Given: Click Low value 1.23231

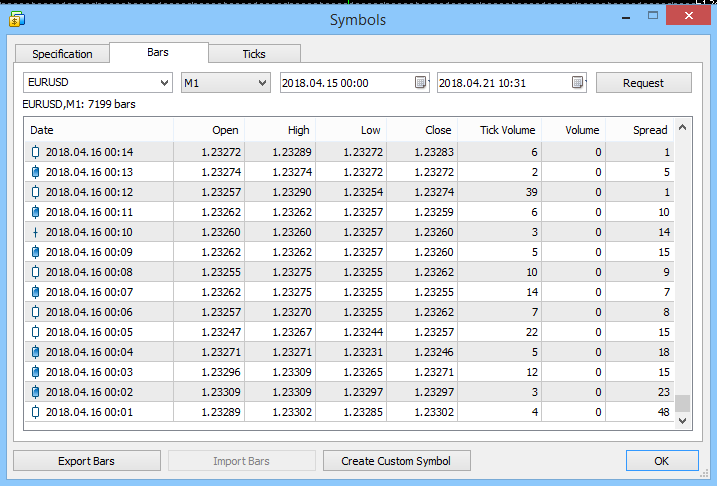Looking at the screenshot, I should [x=363, y=352].
